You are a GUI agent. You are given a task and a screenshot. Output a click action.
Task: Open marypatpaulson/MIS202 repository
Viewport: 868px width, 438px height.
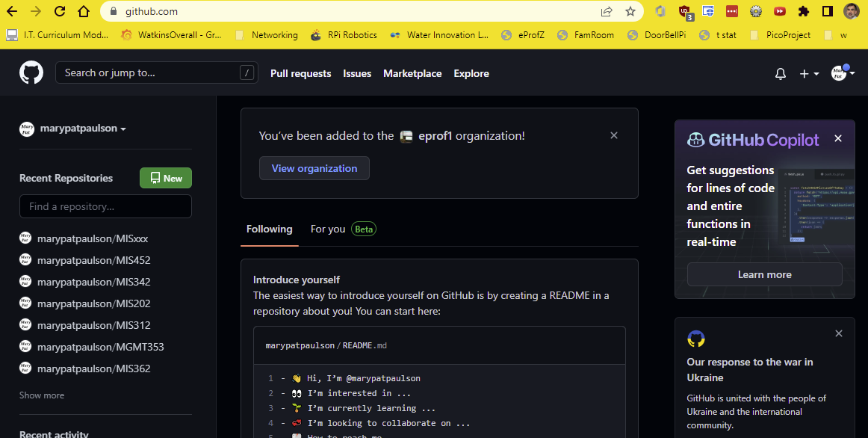[93, 303]
